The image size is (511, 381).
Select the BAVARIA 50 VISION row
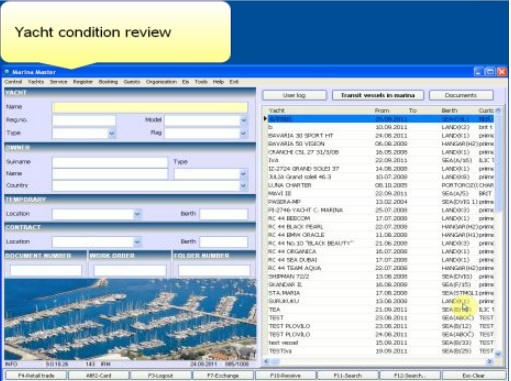tap(380, 144)
